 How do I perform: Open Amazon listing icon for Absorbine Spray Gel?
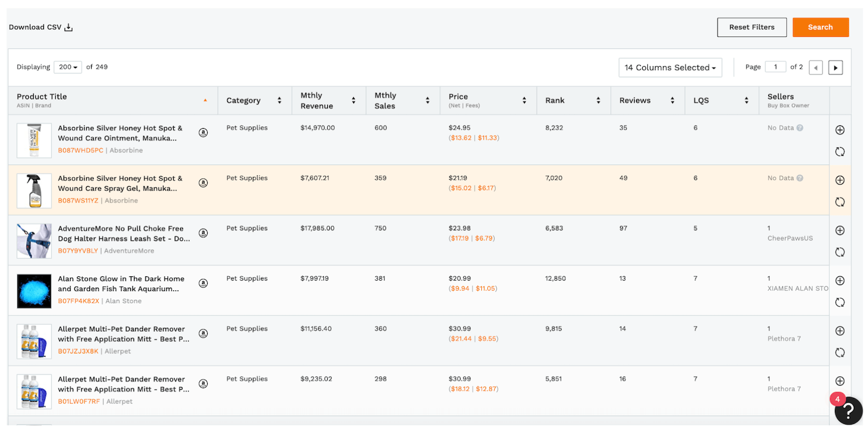(203, 183)
